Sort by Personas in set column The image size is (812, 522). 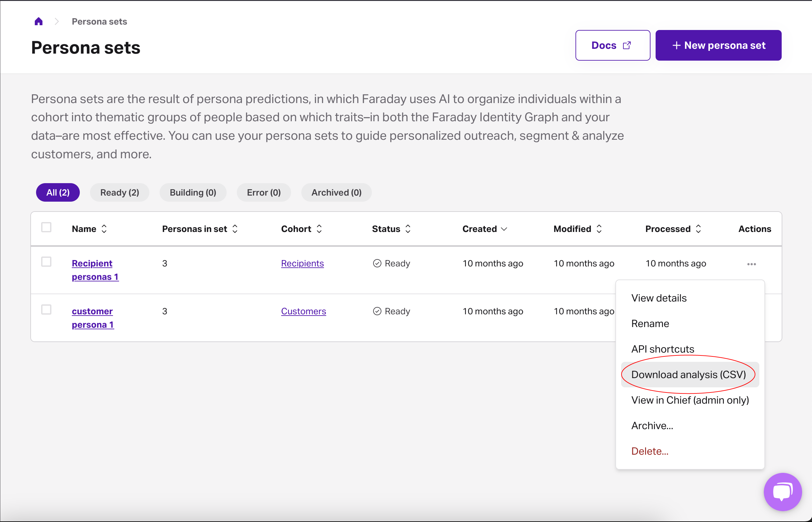point(235,229)
